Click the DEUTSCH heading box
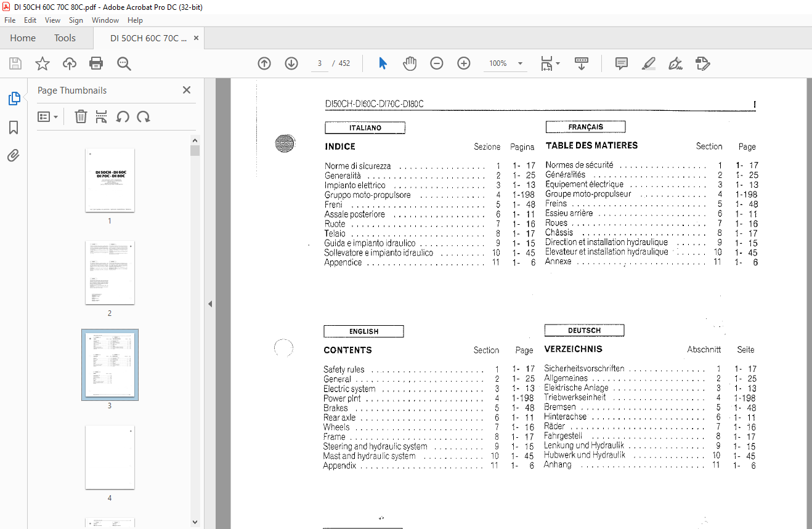This screenshot has height=529, width=812. pyautogui.click(x=584, y=330)
